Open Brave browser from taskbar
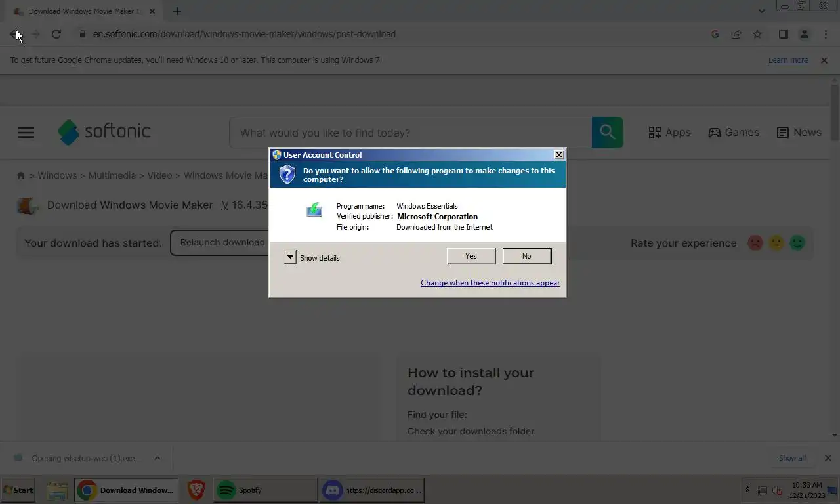 click(x=196, y=490)
